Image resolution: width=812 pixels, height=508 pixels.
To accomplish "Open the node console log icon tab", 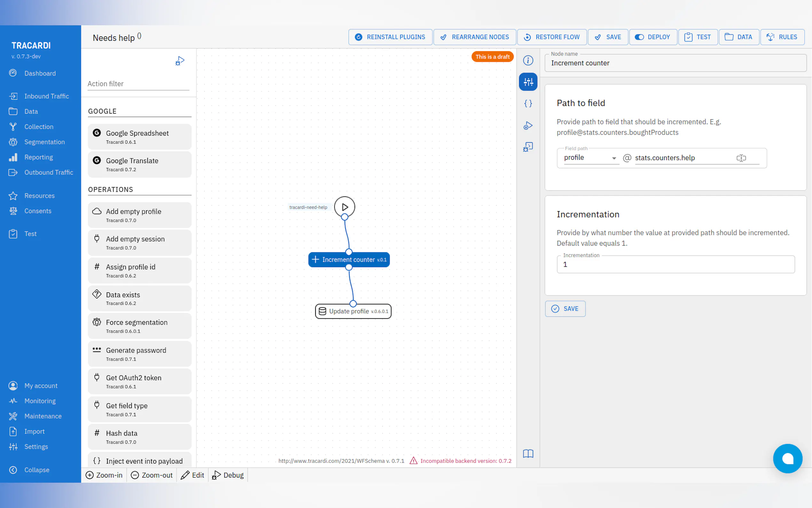I will [x=528, y=147].
